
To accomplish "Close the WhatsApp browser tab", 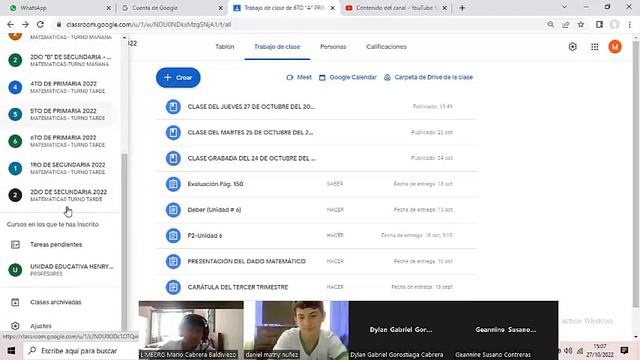I will point(109,8).
